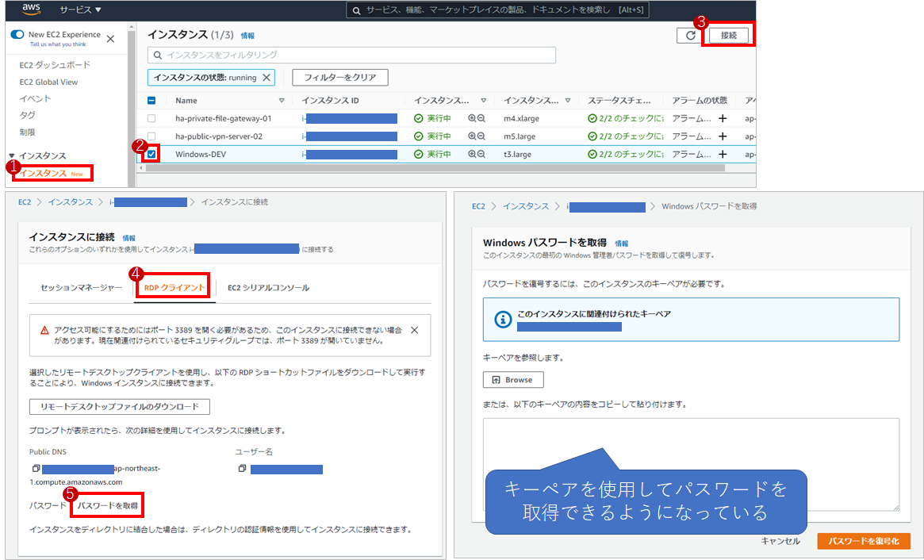This screenshot has width=924, height=560.
Task: Switch to セッションマネージャー tab
Action: click(82, 288)
